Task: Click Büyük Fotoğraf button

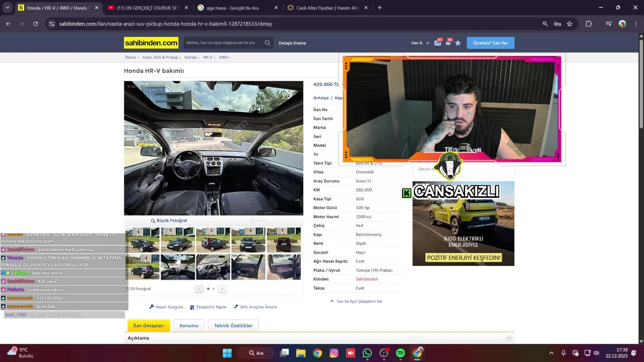Action: click(169, 220)
